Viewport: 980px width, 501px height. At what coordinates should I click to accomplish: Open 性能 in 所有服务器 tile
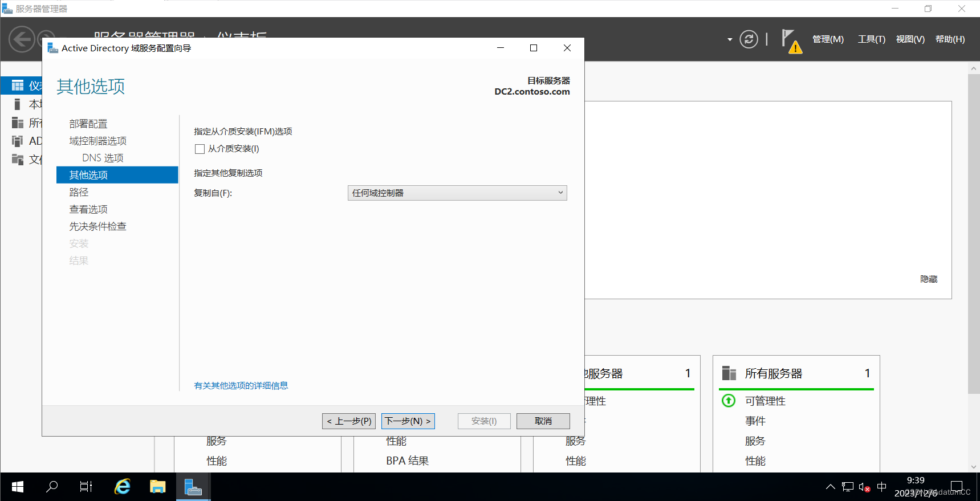tap(755, 461)
